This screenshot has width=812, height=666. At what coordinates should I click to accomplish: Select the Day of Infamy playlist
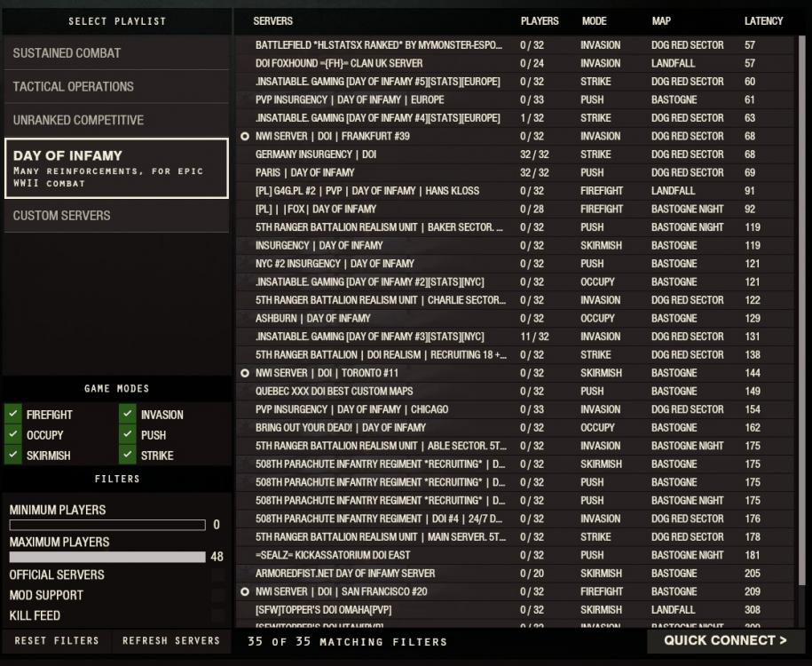click(x=116, y=169)
